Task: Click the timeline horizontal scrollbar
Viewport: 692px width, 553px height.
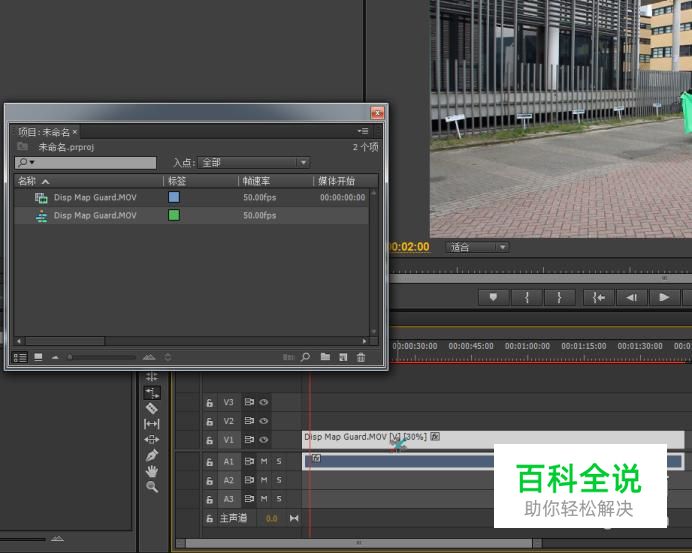Action: pyautogui.click(x=358, y=543)
